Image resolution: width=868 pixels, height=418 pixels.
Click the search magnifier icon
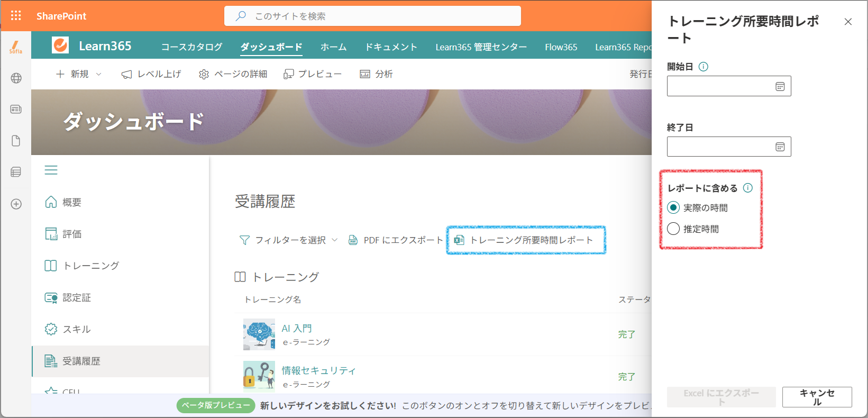tap(241, 16)
